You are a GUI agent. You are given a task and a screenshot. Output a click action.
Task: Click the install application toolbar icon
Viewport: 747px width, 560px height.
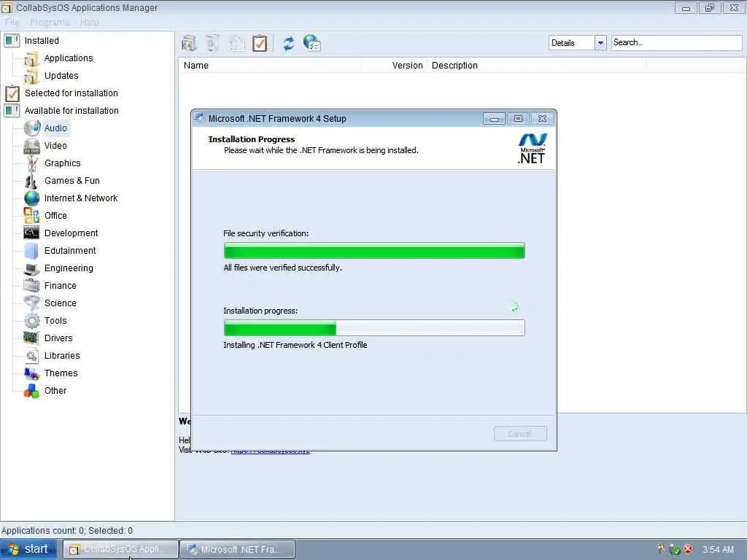(189, 43)
